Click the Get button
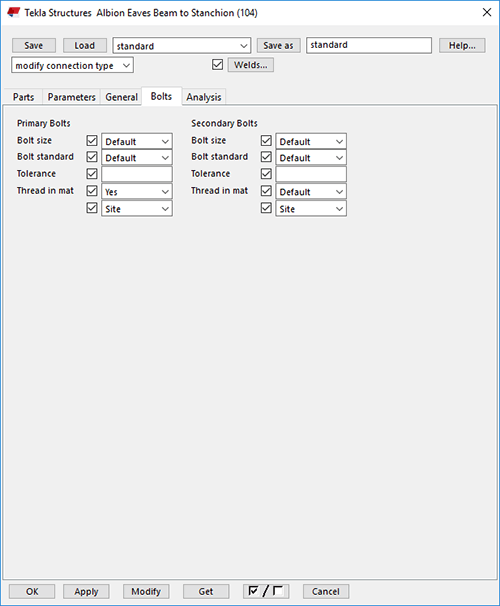Screen dimensions: 500x606 (206, 591)
